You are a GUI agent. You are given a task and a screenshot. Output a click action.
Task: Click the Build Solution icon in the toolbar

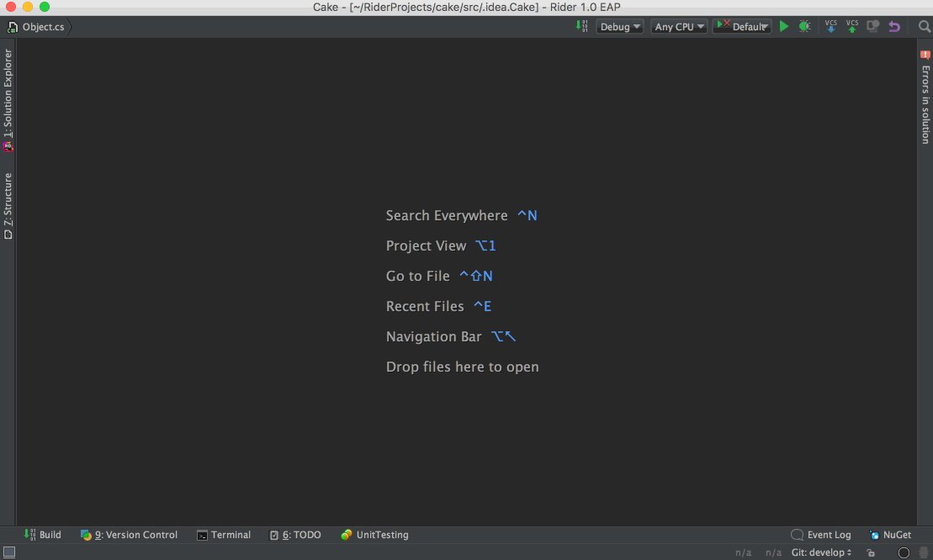point(581,26)
